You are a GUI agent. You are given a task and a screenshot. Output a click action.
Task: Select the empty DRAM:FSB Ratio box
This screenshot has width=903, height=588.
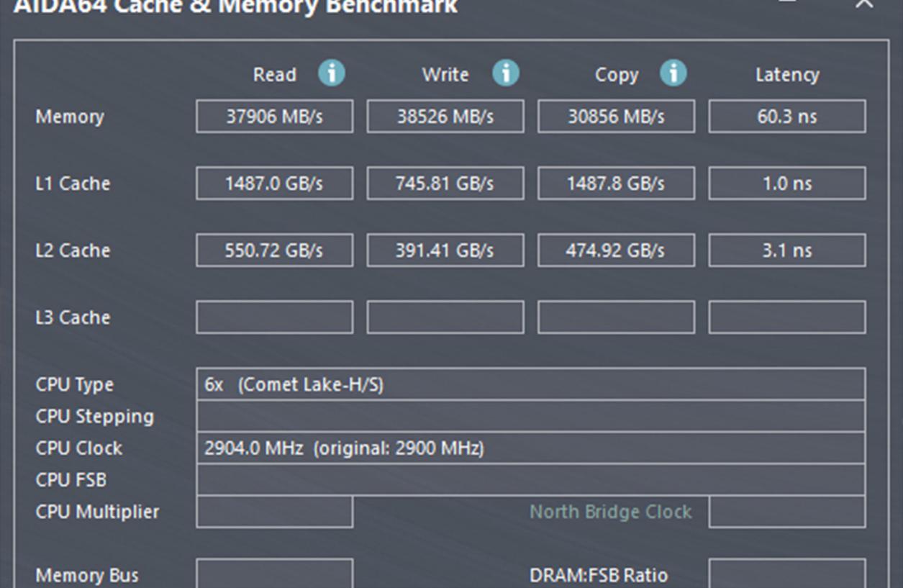tap(787, 574)
